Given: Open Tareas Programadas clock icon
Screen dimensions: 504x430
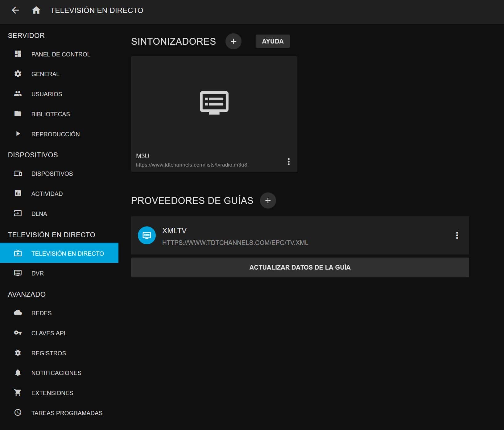Looking at the screenshot, I should coord(18,413).
